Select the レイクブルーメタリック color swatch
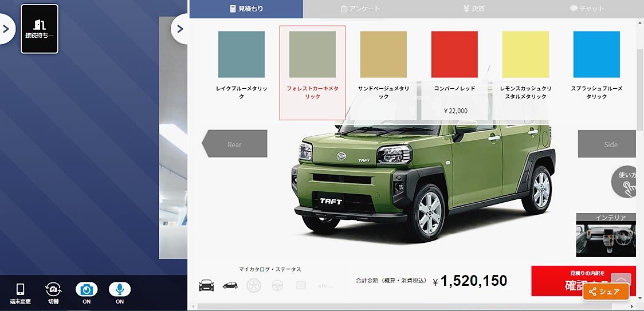This screenshot has height=311, width=644. tap(242, 54)
